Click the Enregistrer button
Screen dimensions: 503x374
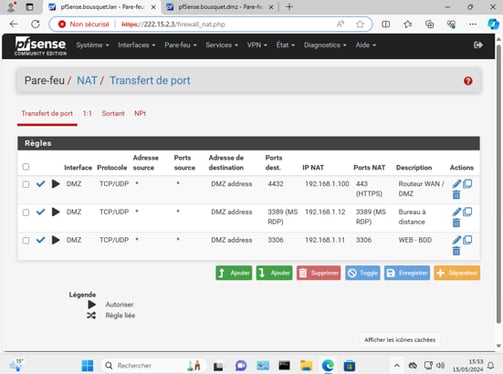click(x=407, y=273)
